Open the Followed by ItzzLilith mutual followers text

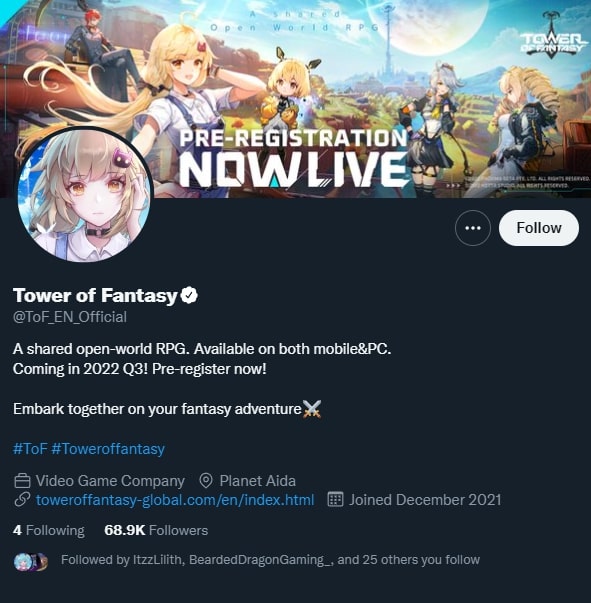270,560
